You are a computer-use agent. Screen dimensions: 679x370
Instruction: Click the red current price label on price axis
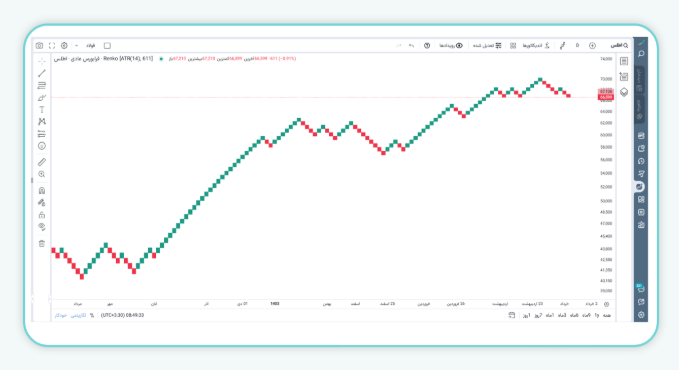coord(606,97)
